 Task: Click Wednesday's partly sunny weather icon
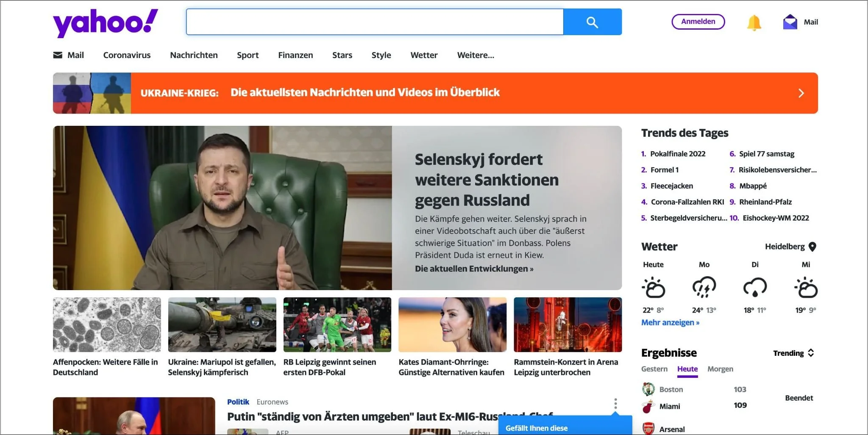click(x=806, y=287)
